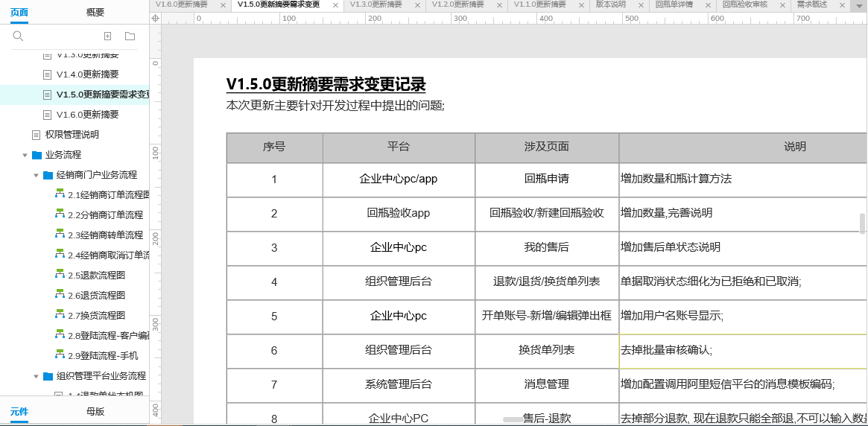
Task: Switch to the V1.2.0更新摘要 tab
Action: [457, 4]
